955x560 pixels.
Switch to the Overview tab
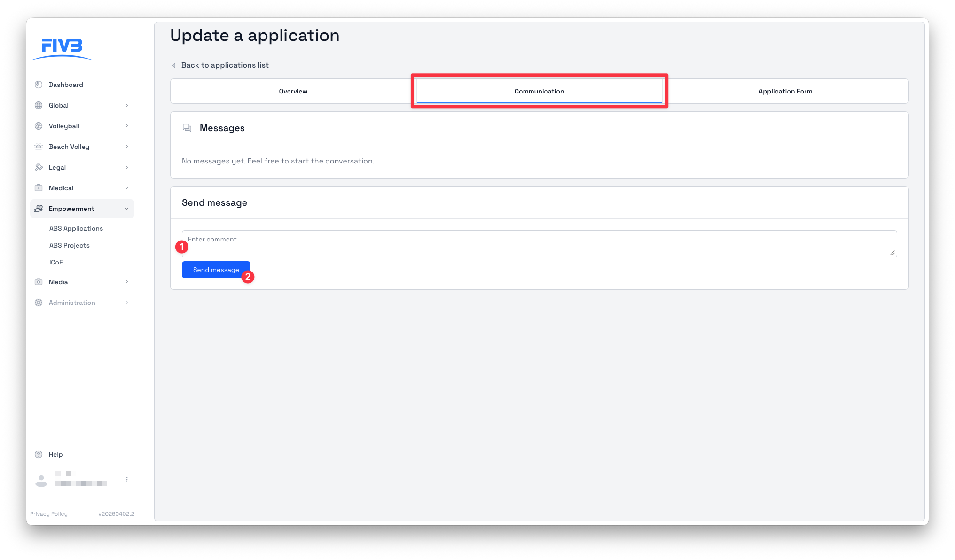point(293,91)
